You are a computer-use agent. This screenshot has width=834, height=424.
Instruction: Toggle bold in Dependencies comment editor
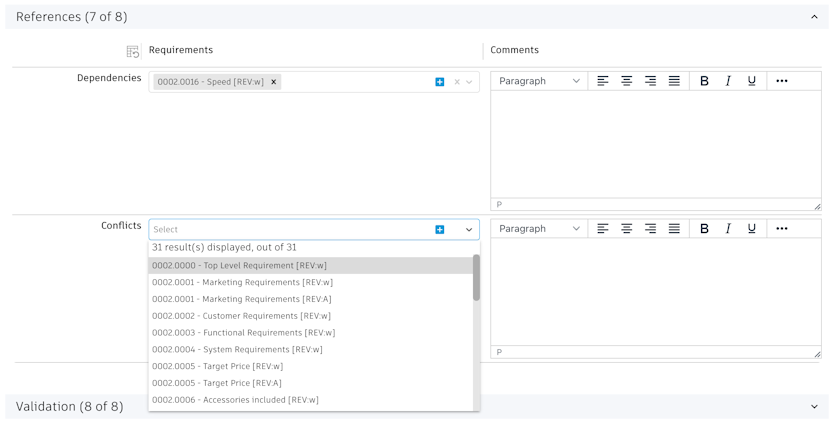point(705,81)
